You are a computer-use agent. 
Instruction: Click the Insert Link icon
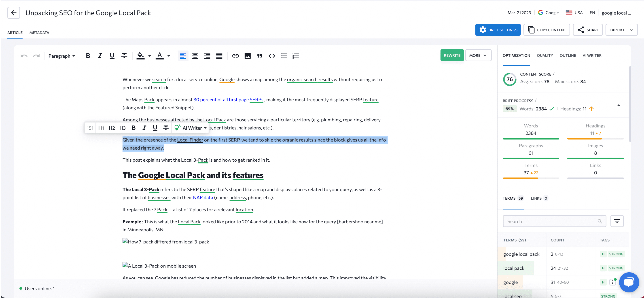(x=235, y=56)
